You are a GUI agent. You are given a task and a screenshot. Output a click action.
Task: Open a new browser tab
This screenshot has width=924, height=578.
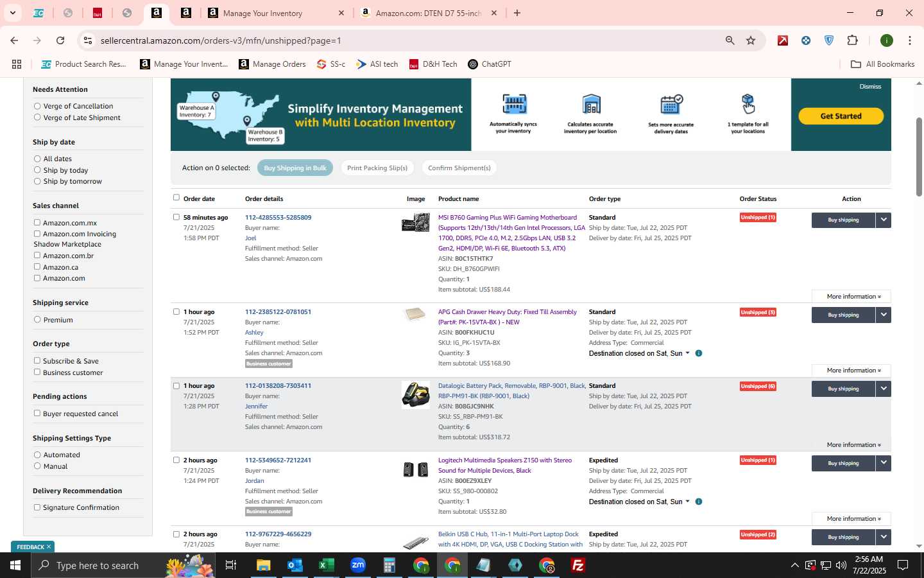pos(517,13)
